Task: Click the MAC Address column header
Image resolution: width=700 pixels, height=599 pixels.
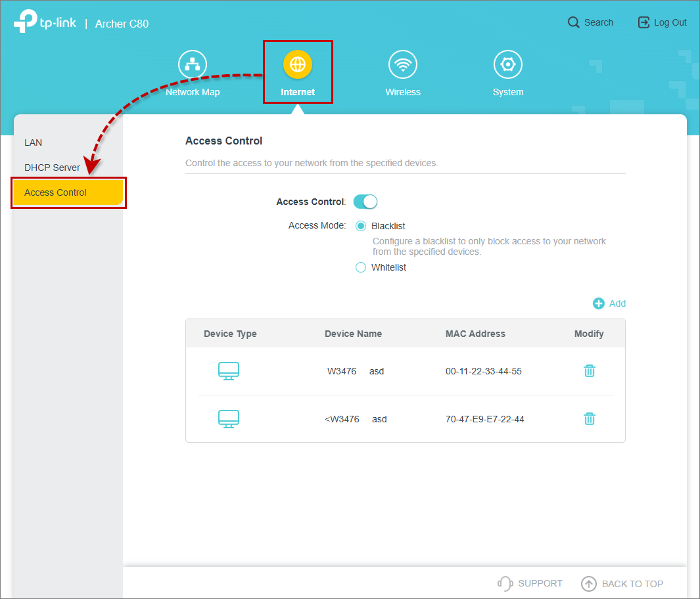Action: (475, 334)
